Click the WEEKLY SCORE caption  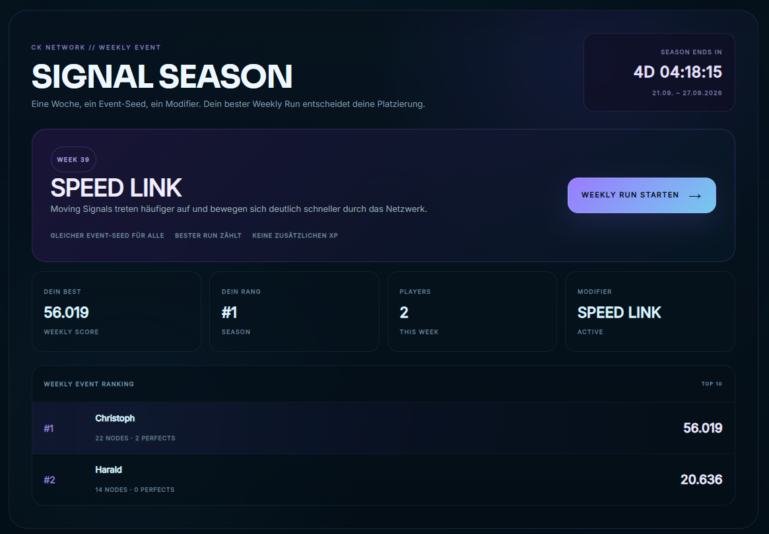click(x=71, y=332)
